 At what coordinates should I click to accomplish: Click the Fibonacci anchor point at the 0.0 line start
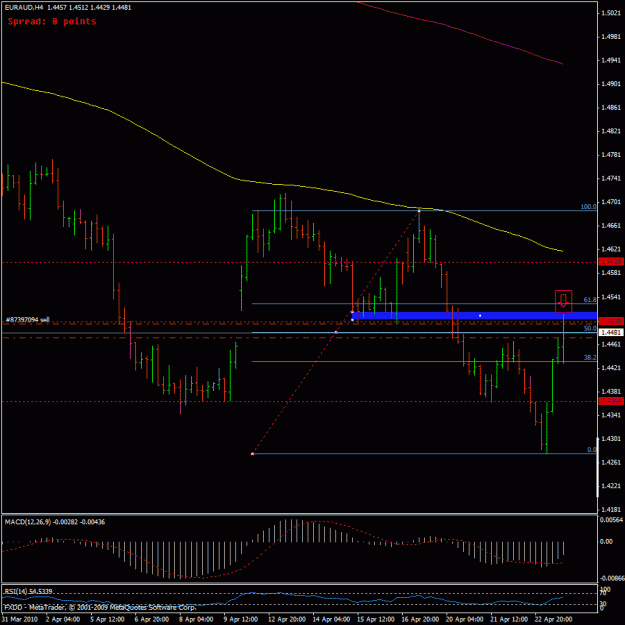point(252,454)
